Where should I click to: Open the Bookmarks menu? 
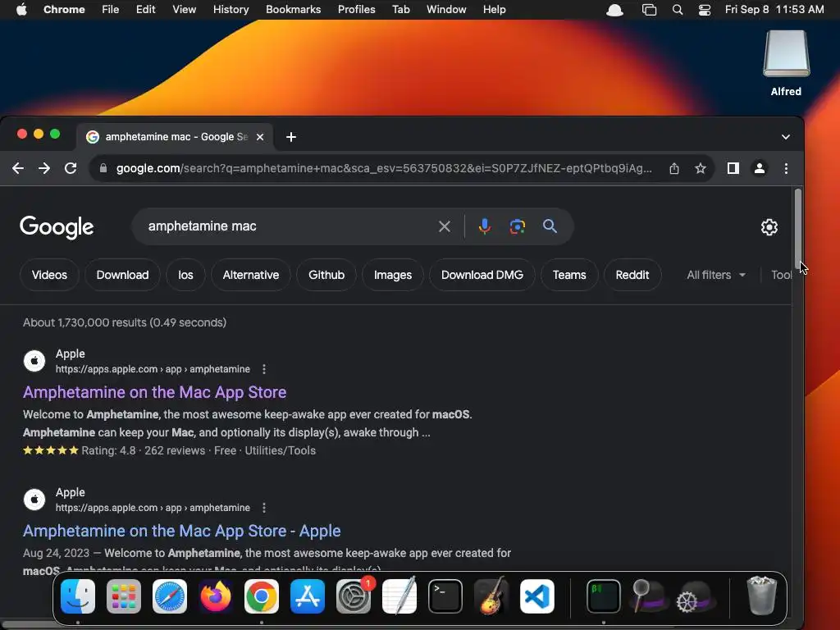(293, 9)
